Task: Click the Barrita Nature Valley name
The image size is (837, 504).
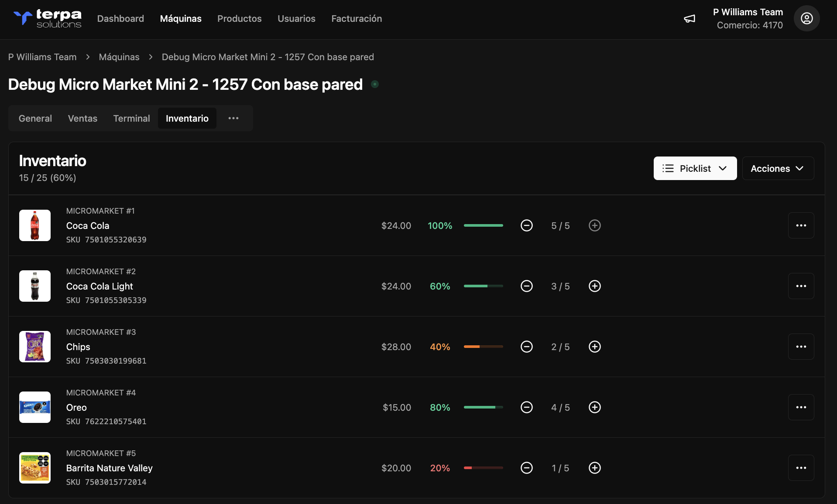Action: point(110,468)
